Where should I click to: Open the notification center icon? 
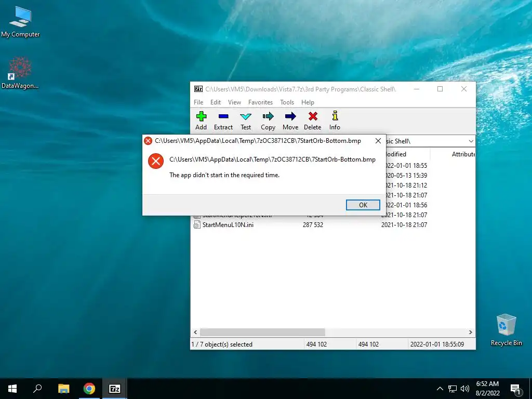(515, 389)
